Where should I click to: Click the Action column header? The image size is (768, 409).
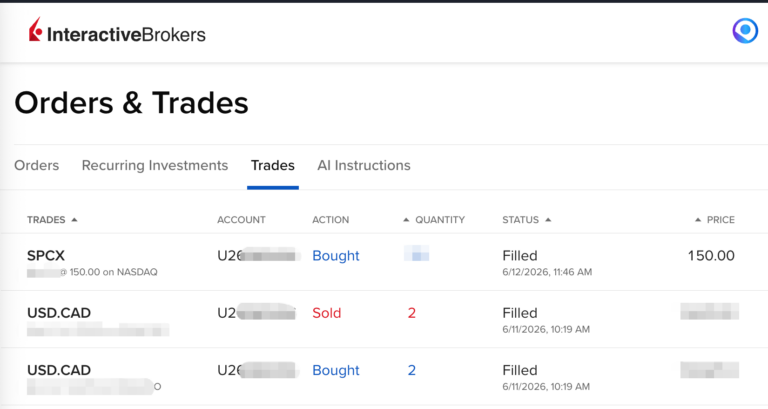[x=331, y=220]
